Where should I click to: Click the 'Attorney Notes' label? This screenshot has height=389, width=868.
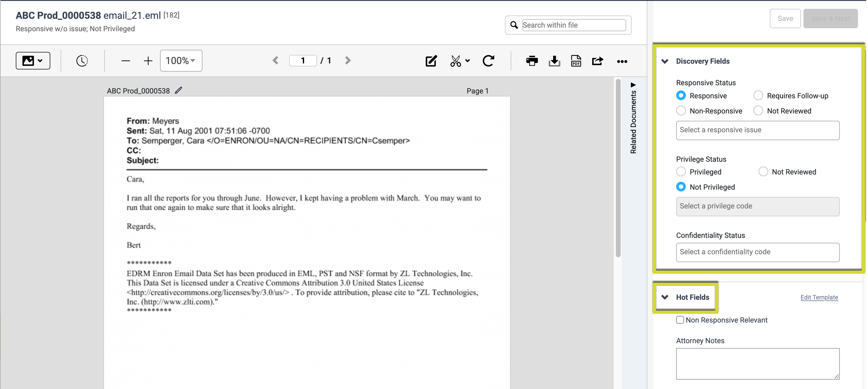(x=700, y=341)
